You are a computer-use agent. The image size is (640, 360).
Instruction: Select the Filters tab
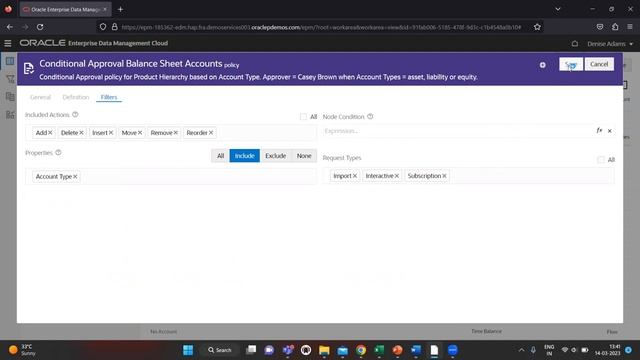pos(109,97)
